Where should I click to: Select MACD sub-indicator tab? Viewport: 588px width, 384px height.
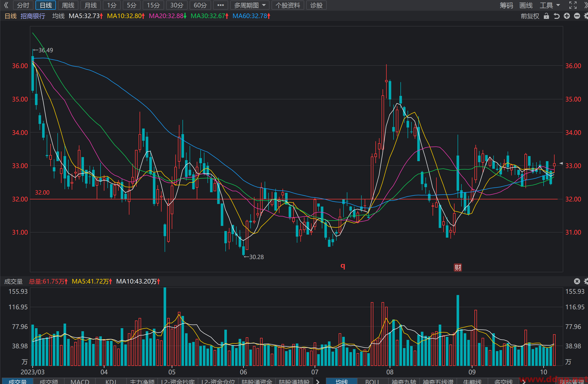point(80,381)
